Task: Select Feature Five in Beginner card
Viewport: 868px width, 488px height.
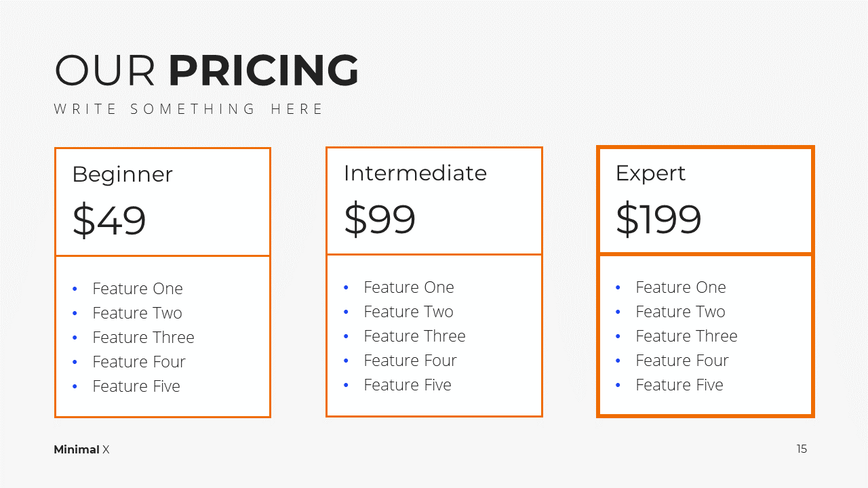Action: click(x=136, y=386)
